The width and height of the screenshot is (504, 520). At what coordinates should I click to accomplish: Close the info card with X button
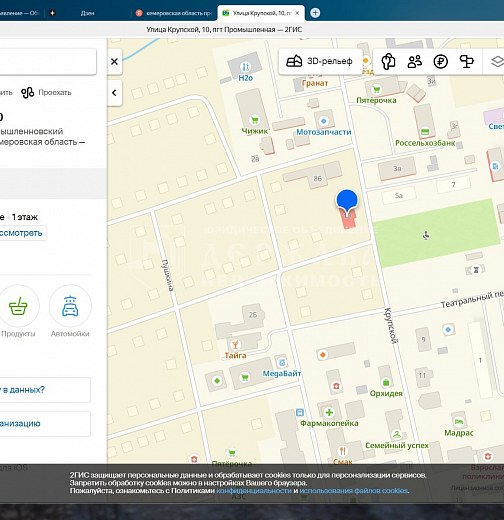tap(114, 62)
